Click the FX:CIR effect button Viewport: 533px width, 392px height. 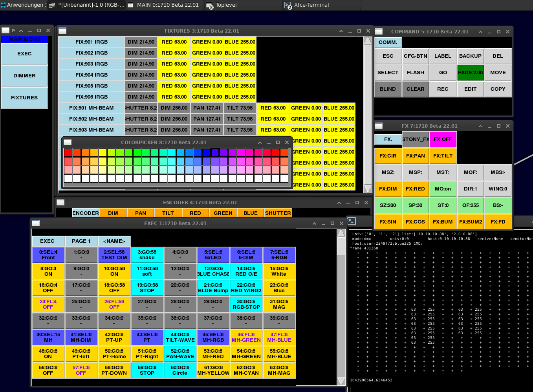(x=388, y=156)
